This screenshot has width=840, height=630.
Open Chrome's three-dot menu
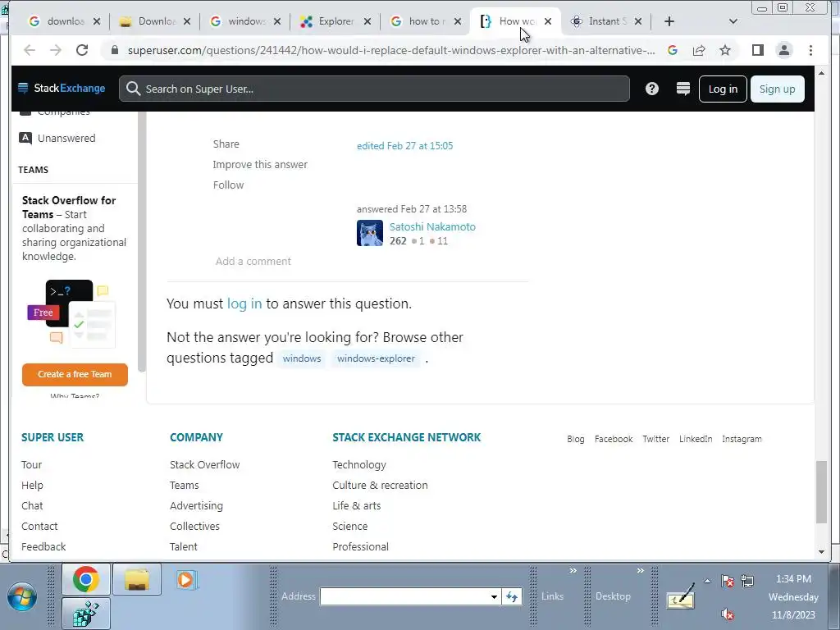(x=810, y=50)
